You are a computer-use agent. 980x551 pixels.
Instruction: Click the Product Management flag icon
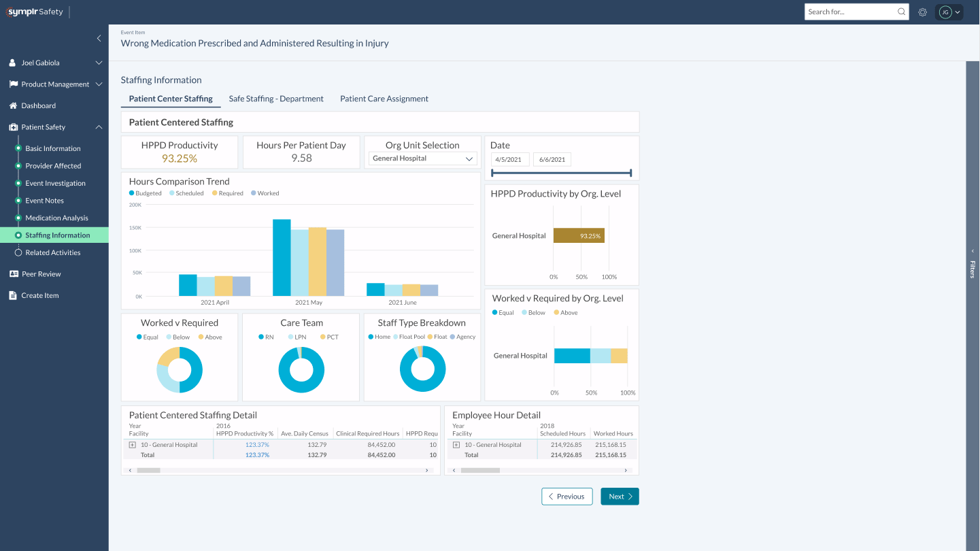(x=12, y=84)
